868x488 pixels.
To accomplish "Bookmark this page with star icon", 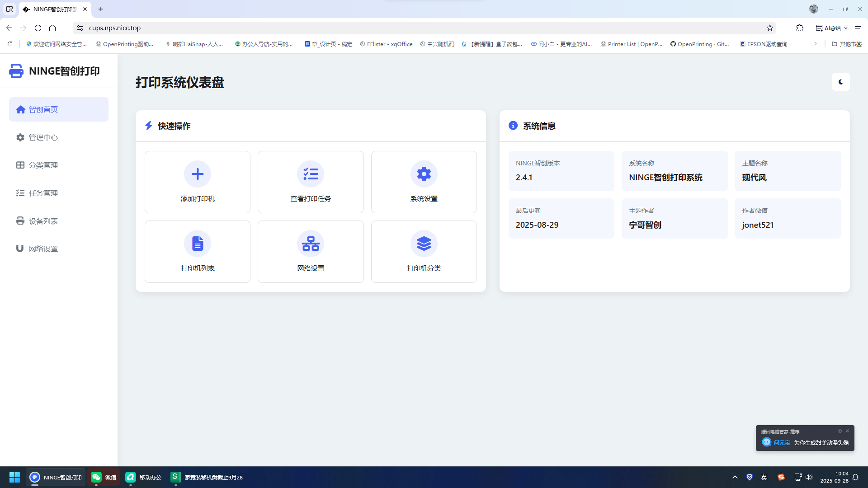I will pyautogui.click(x=770, y=28).
